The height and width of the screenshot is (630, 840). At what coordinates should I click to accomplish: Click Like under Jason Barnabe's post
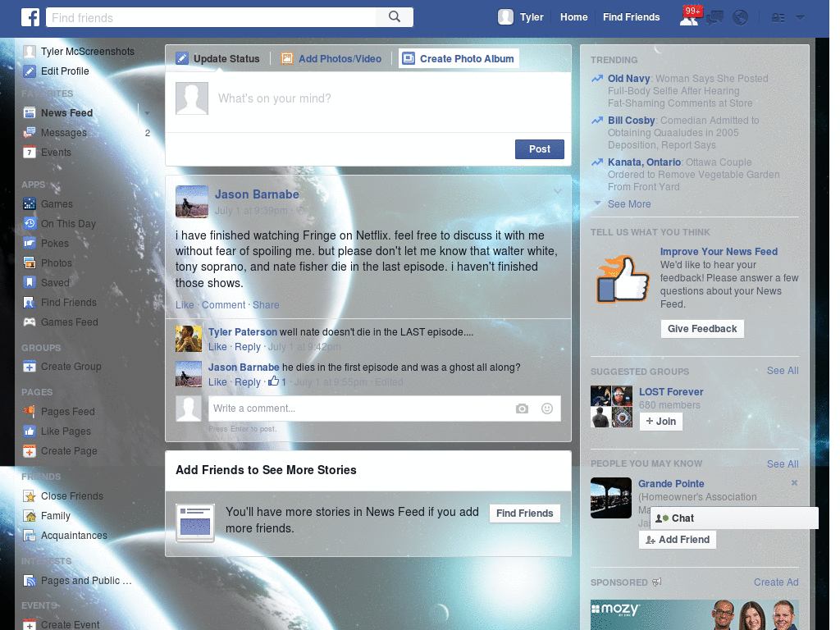[185, 305]
